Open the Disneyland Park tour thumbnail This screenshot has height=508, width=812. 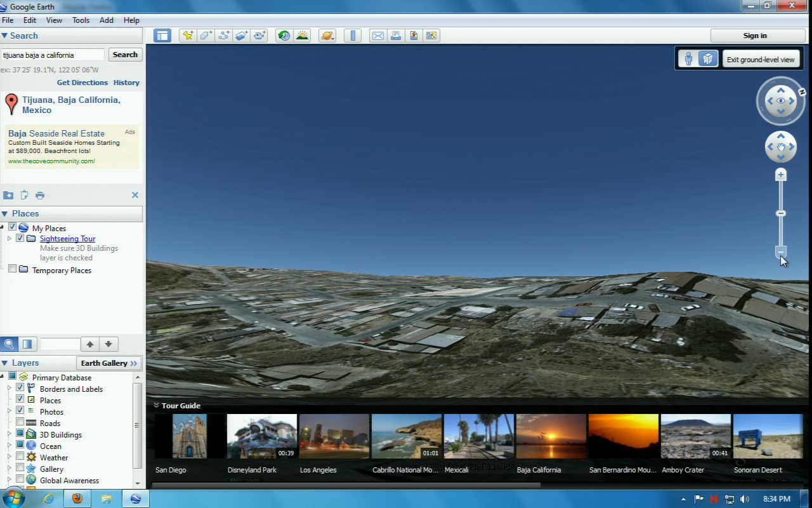click(x=261, y=436)
